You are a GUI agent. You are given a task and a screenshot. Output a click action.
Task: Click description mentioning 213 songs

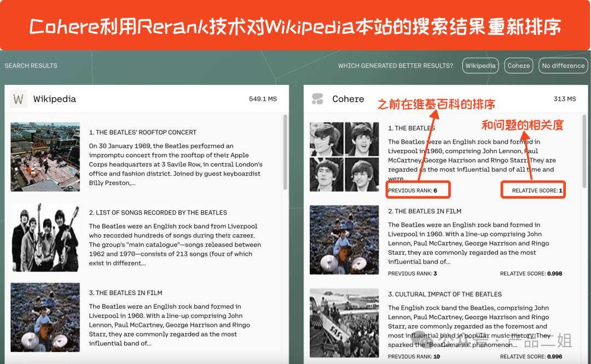(x=175, y=245)
